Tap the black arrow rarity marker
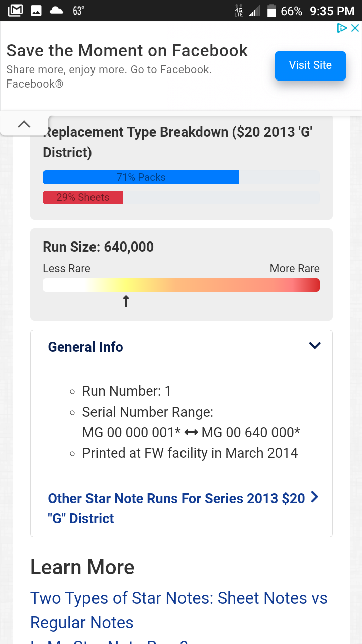 (x=126, y=301)
